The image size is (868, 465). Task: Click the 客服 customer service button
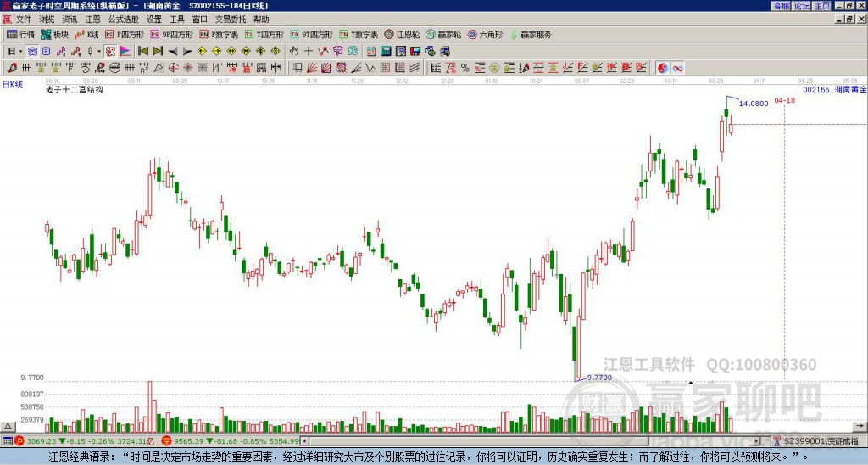pos(781,5)
